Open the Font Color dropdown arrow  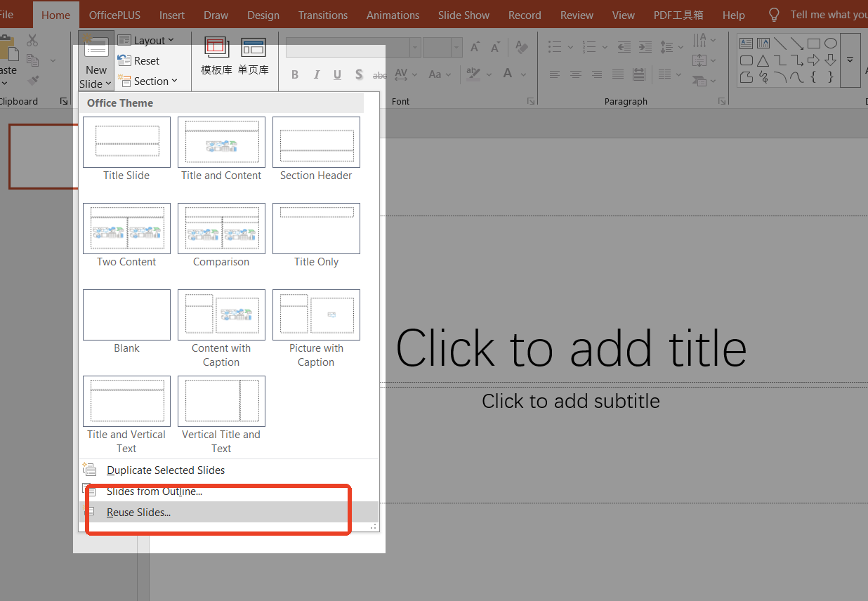522,74
